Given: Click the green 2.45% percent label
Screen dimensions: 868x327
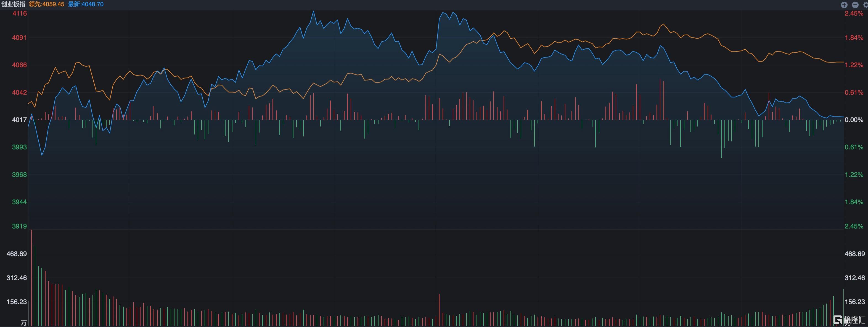Looking at the screenshot, I should tap(854, 226).
